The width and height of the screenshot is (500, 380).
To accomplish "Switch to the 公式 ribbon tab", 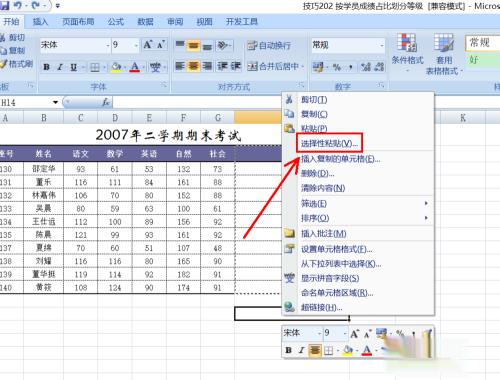I will point(116,22).
